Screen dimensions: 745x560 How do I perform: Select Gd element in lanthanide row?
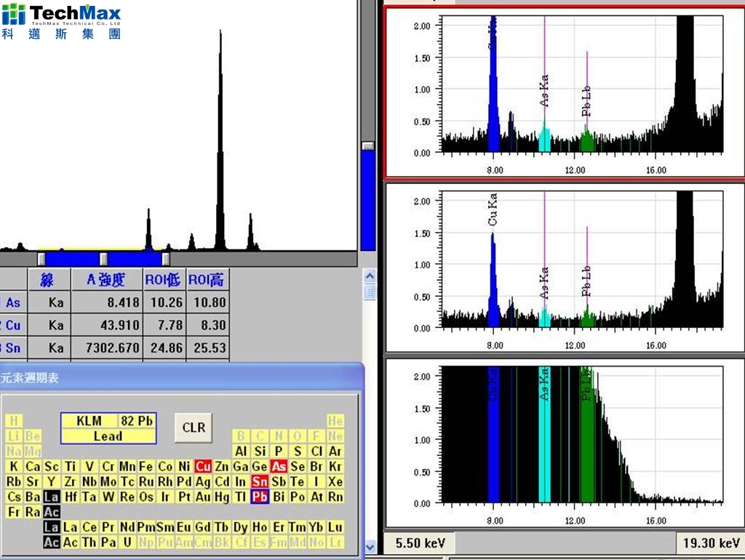click(203, 527)
